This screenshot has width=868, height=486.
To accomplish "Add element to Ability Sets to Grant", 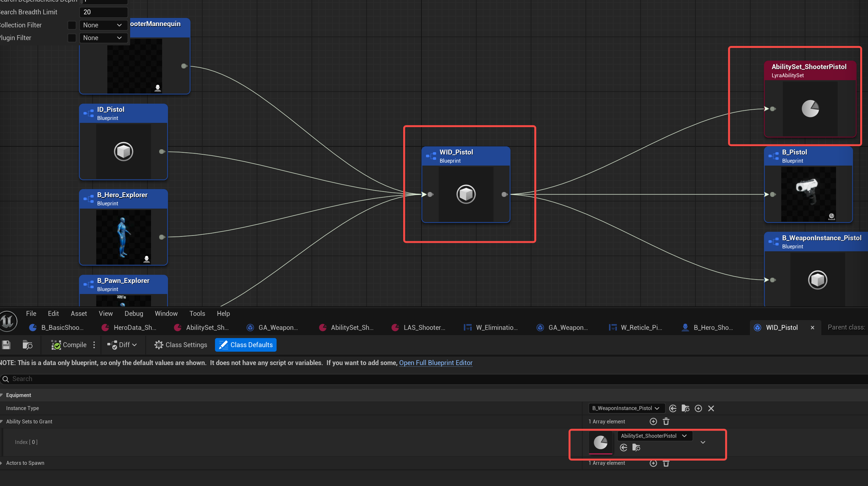I will pos(653,422).
